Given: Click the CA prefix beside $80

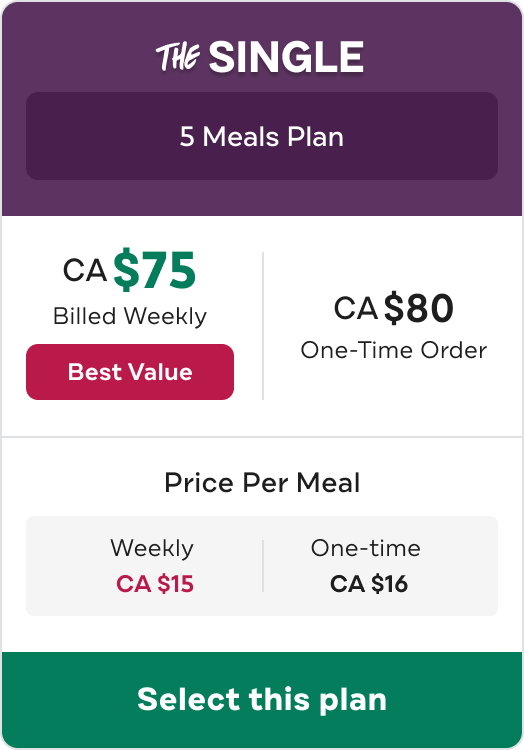Looking at the screenshot, I should pos(356,308).
